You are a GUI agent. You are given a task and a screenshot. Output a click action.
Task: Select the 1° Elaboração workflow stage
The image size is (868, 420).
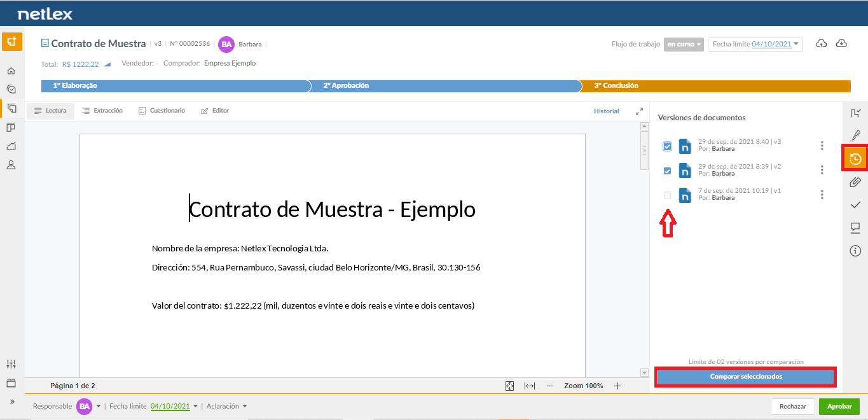(x=176, y=85)
